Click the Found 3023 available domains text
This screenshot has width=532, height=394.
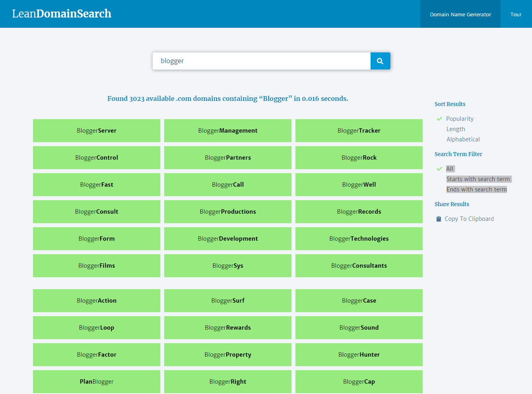point(228,98)
